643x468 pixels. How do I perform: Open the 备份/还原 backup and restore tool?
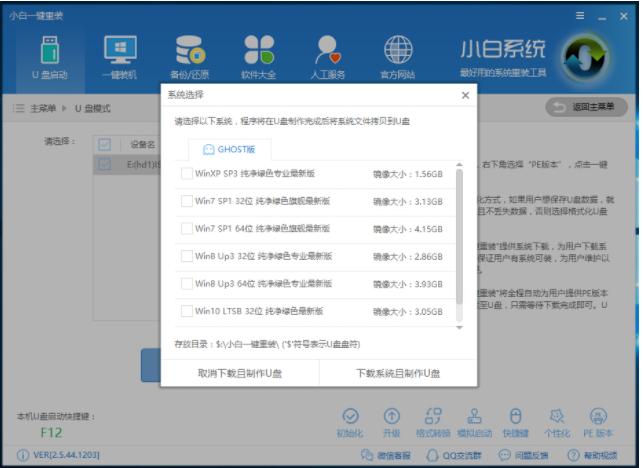coord(190,56)
